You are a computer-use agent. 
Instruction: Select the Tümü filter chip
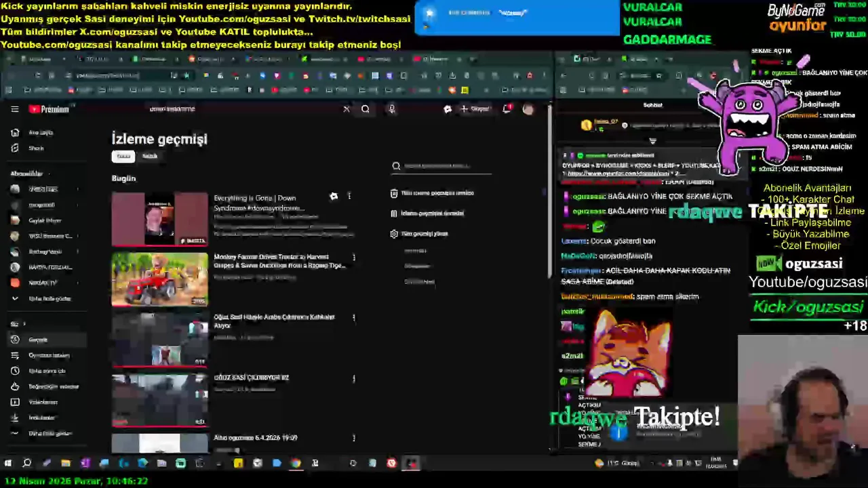tap(123, 156)
